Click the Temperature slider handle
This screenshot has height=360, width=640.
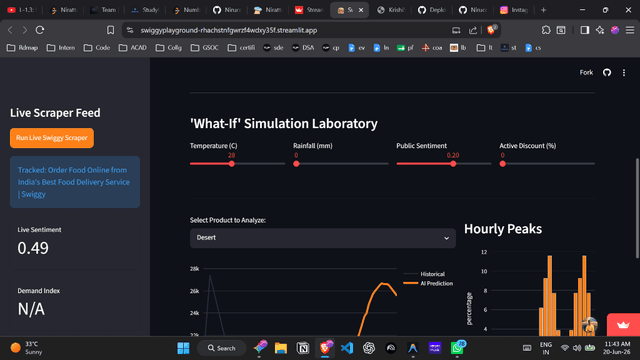pyautogui.click(x=232, y=164)
